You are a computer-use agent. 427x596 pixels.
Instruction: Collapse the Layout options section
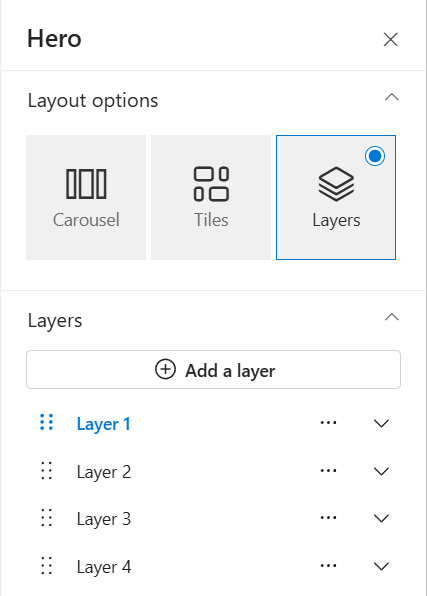[x=392, y=97]
